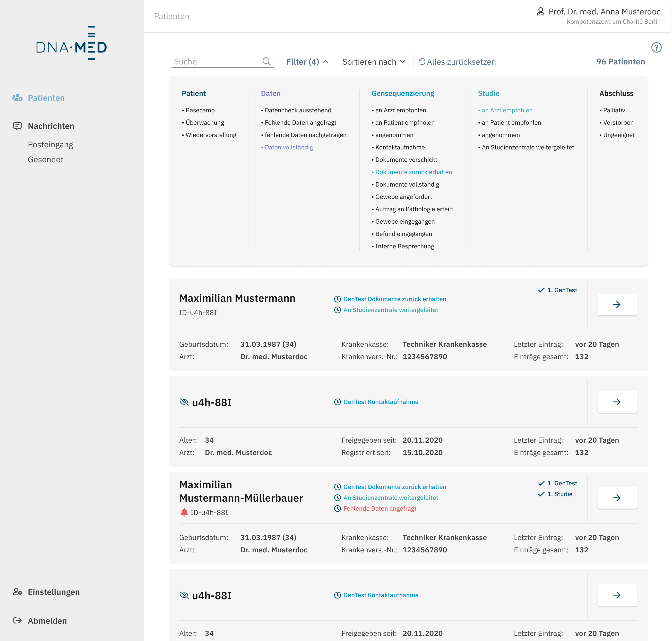Toggle the 'Daten vollständig' filter option
Image resolution: width=672 pixels, height=641 pixels.
(289, 147)
